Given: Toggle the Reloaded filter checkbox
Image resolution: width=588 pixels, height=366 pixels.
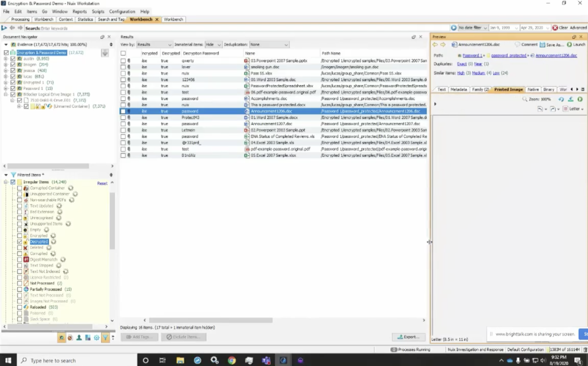Looking at the screenshot, I should [20, 307].
